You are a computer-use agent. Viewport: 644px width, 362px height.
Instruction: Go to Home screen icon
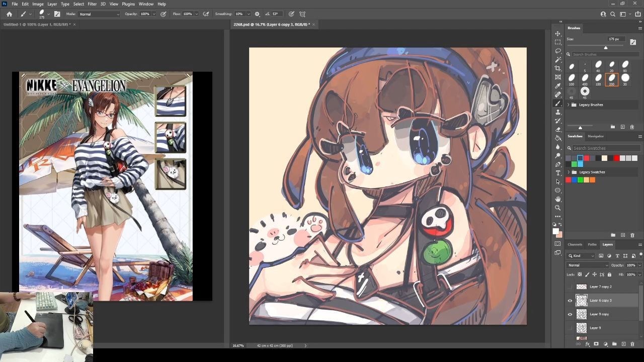(x=9, y=14)
